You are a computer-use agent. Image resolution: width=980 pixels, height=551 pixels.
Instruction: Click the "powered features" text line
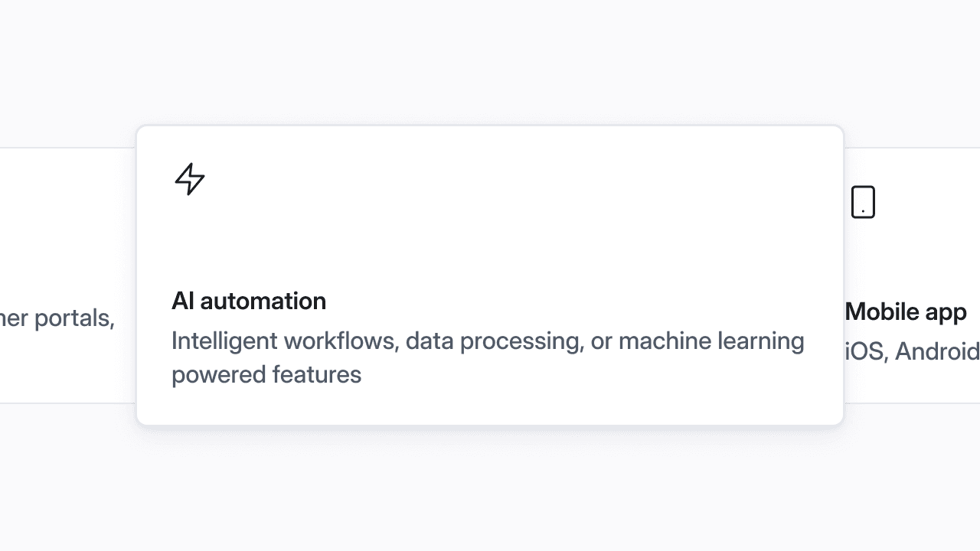point(266,375)
